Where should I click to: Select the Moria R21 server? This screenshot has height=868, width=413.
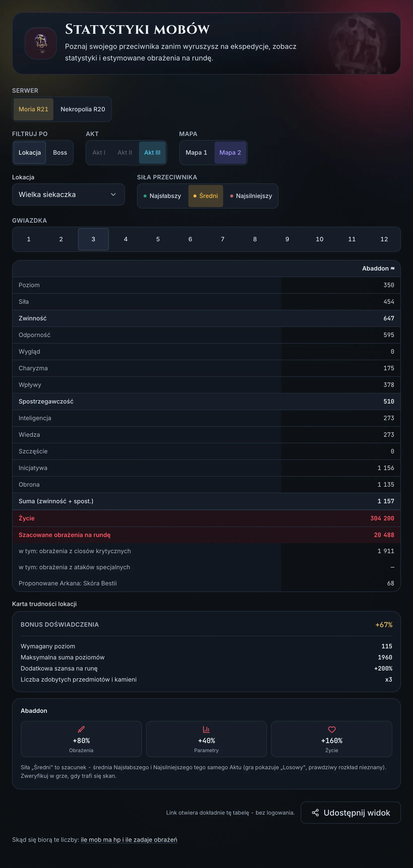click(33, 109)
